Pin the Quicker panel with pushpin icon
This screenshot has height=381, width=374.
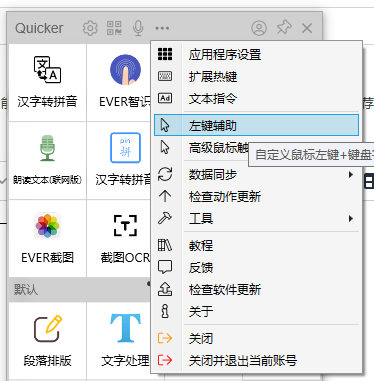click(284, 28)
